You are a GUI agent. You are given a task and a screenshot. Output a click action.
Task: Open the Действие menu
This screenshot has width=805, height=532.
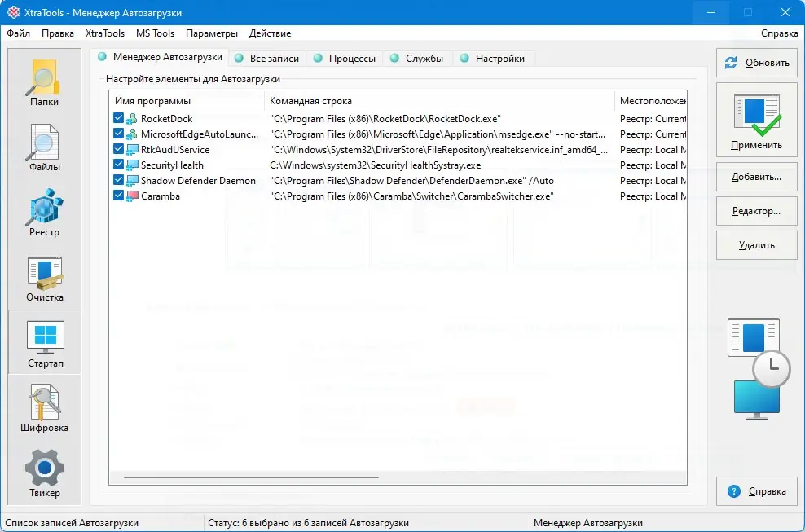[x=270, y=33]
